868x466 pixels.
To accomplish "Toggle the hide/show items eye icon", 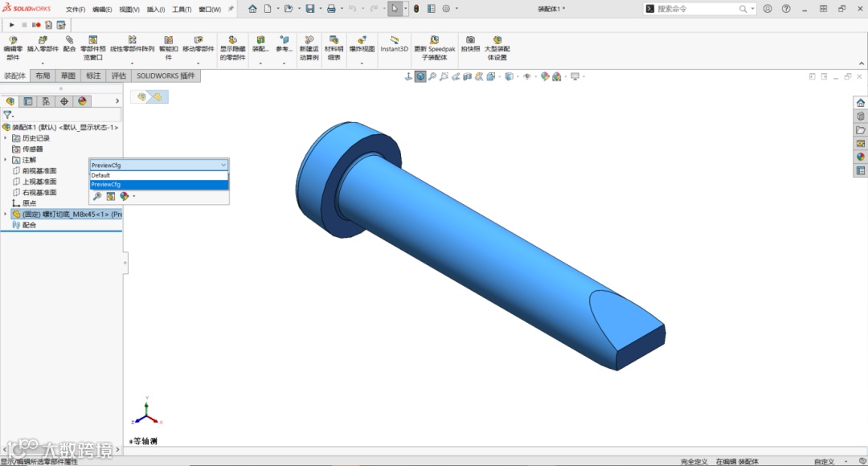I will 527,76.
